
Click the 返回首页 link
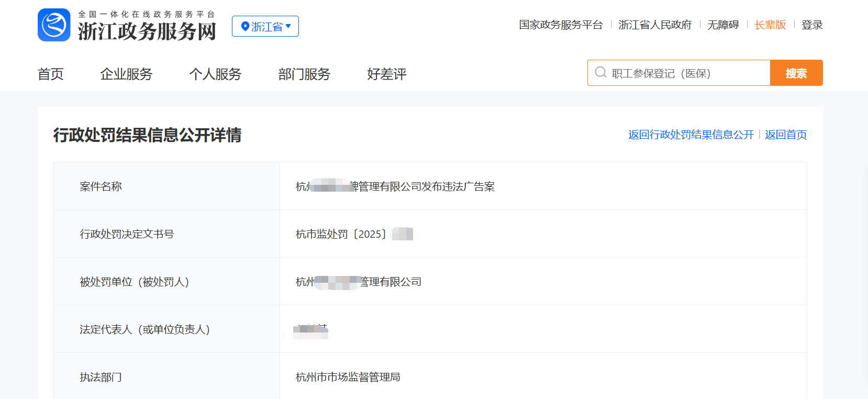pos(786,135)
